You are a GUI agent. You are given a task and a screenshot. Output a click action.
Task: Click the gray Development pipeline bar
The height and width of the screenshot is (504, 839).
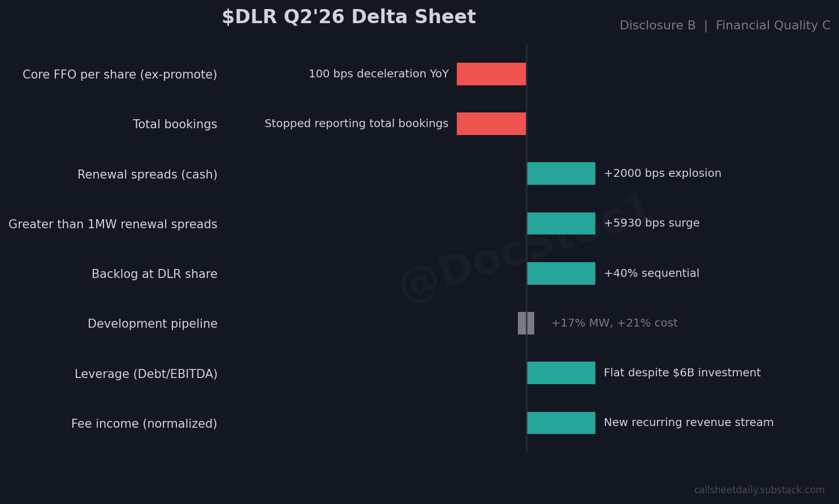coord(526,323)
